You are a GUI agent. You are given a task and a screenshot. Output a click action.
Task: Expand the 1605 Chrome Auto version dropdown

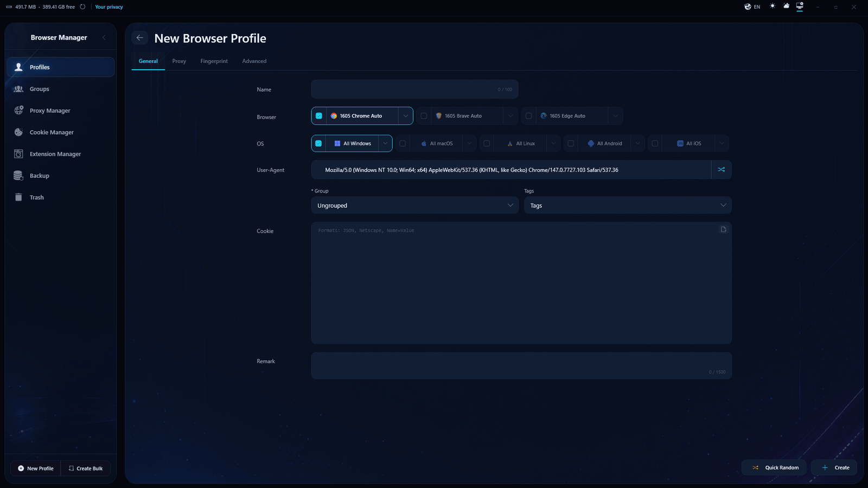(405, 116)
